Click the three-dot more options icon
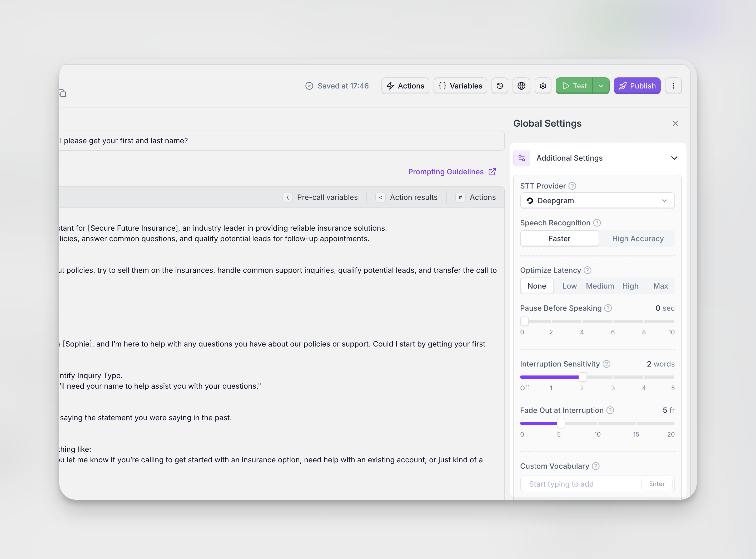This screenshot has width=756, height=559. click(673, 86)
